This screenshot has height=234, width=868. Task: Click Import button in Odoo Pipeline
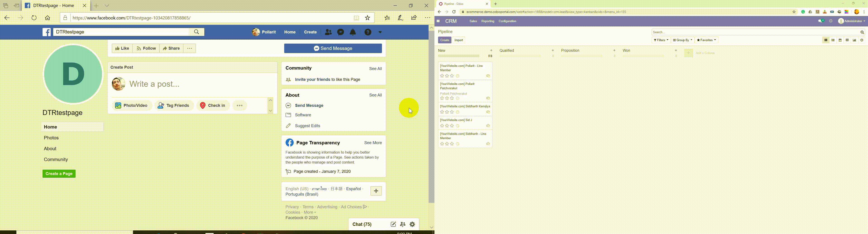coord(459,40)
